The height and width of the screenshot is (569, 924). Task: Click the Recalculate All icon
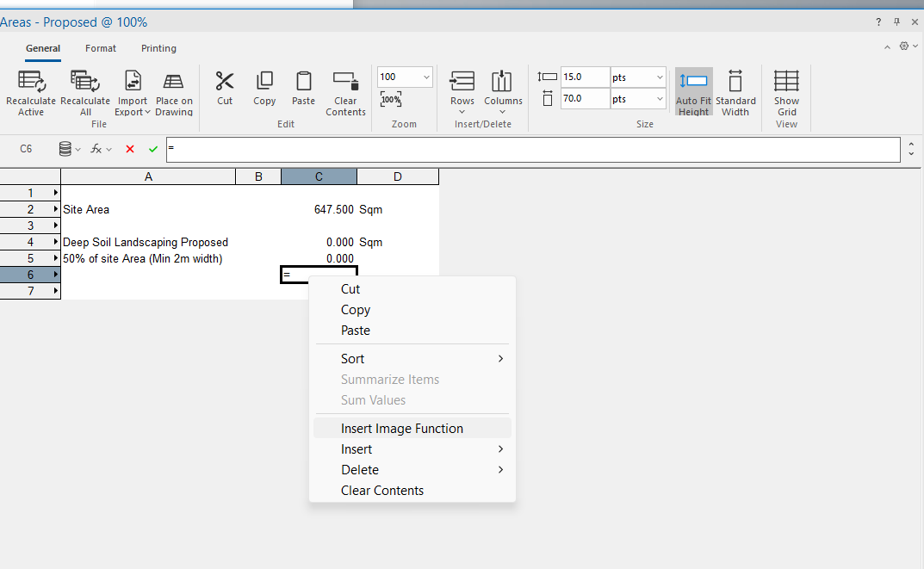pyautogui.click(x=85, y=82)
